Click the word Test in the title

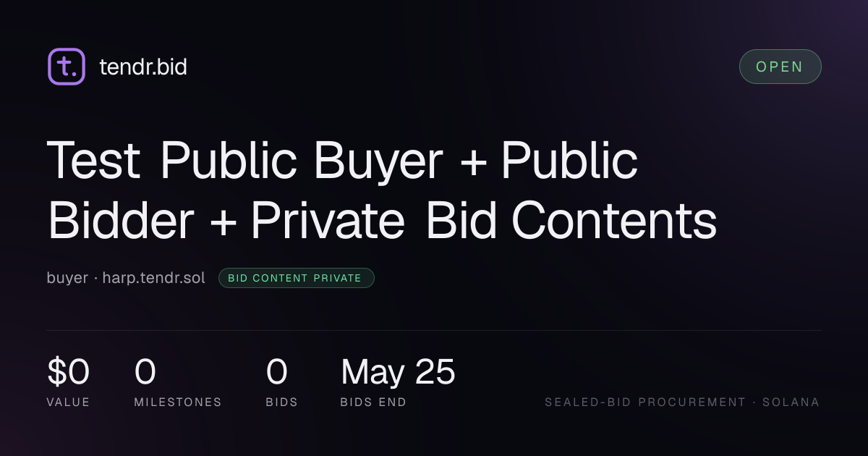94,161
